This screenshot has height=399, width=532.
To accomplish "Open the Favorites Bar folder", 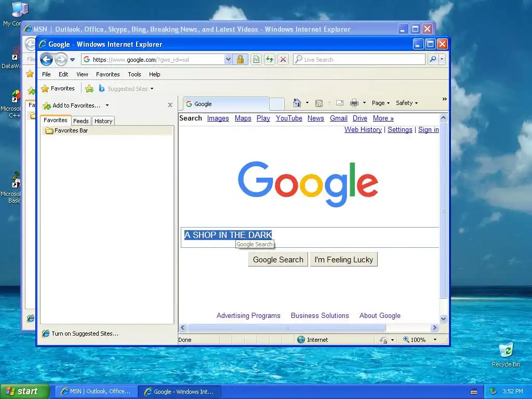I will pyautogui.click(x=66, y=130).
